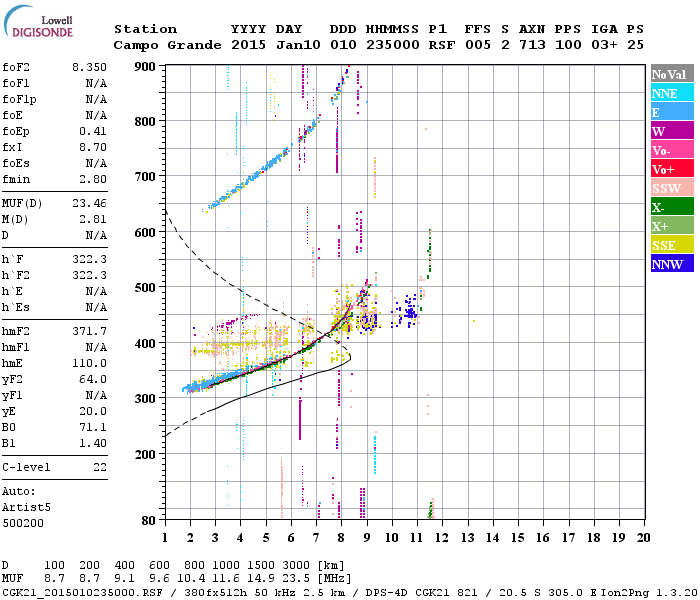The width and height of the screenshot is (700, 600).
Task: Click the foEp value 0.41
Action: coord(93,131)
